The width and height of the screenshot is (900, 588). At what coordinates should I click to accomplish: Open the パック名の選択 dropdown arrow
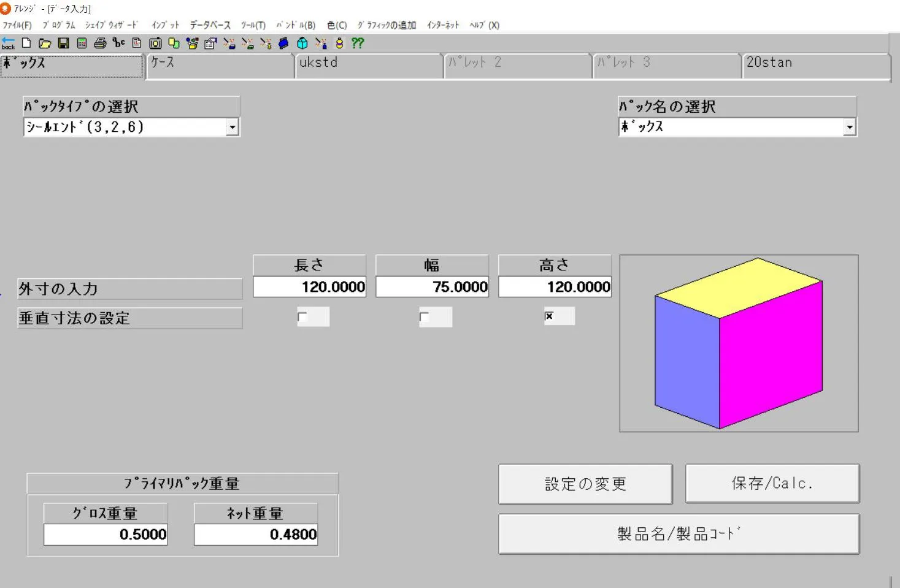click(x=849, y=128)
